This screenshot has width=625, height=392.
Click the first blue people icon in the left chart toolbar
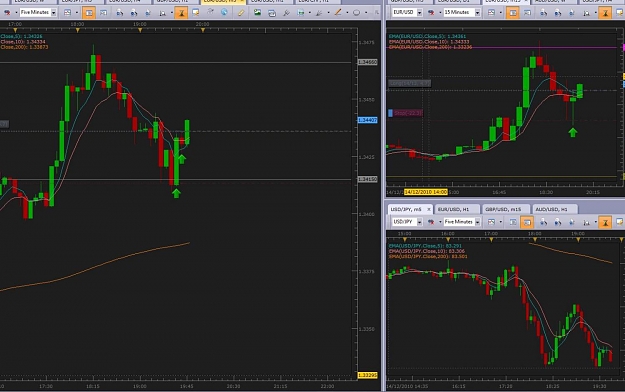pyautogui.click(x=120, y=13)
